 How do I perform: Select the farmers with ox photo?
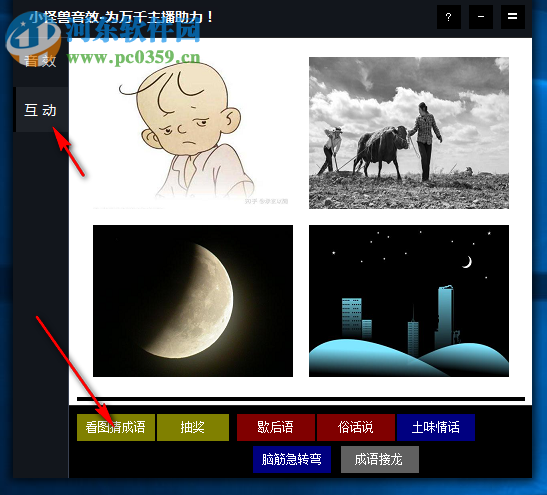click(x=409, y=133)
